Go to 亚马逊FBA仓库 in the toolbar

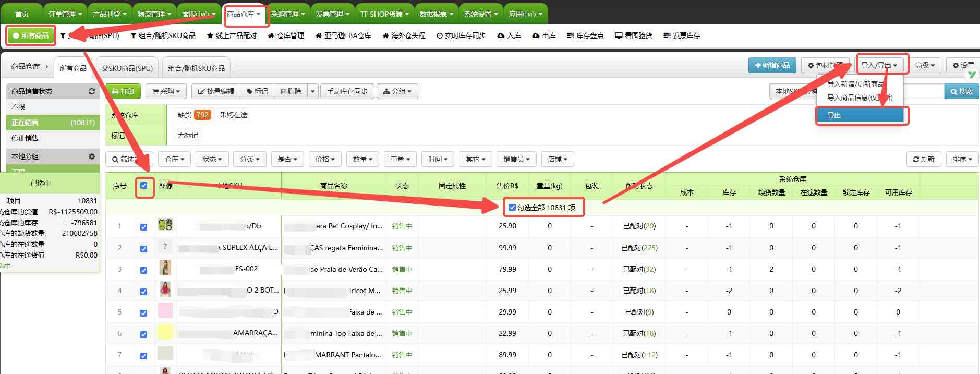343,35
